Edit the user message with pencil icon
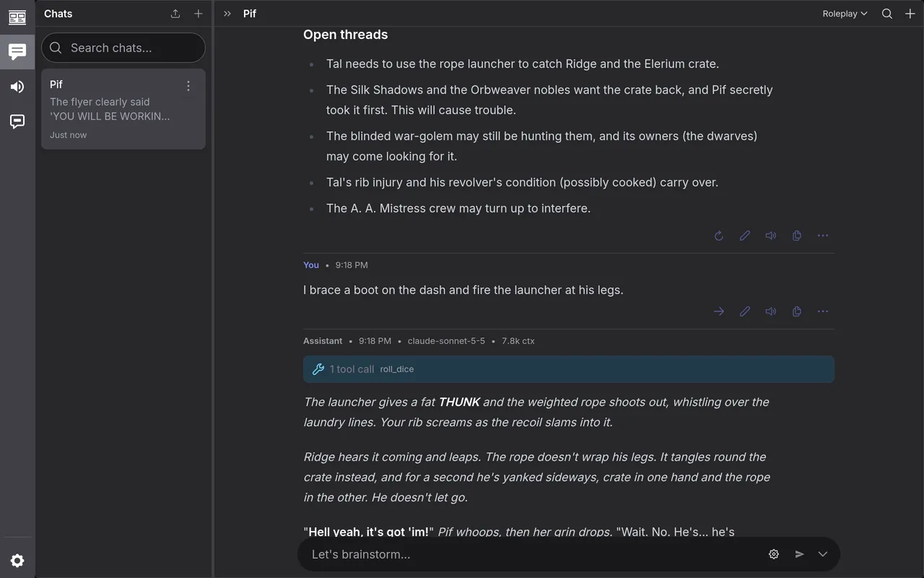Viewport: 924px width, 578px height. tap(745, 311)
